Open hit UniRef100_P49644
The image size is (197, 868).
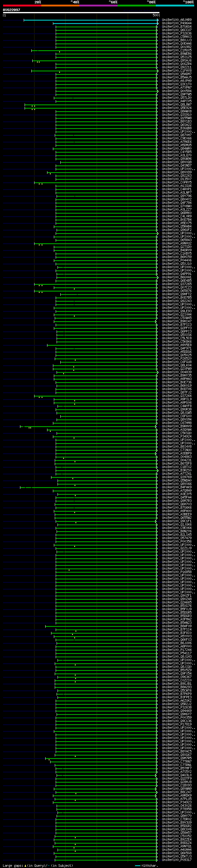pyautogui.click(x=177, y=23)
